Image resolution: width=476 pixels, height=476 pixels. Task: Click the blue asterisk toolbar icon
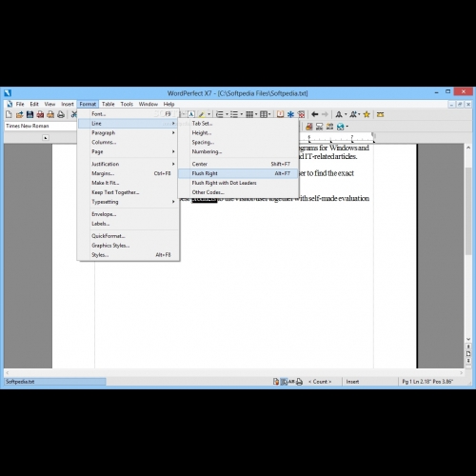(x=290, y=114)
